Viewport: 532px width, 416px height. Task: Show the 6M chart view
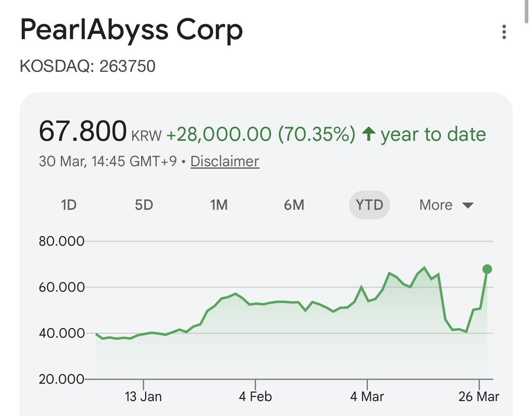coord(294,205)
